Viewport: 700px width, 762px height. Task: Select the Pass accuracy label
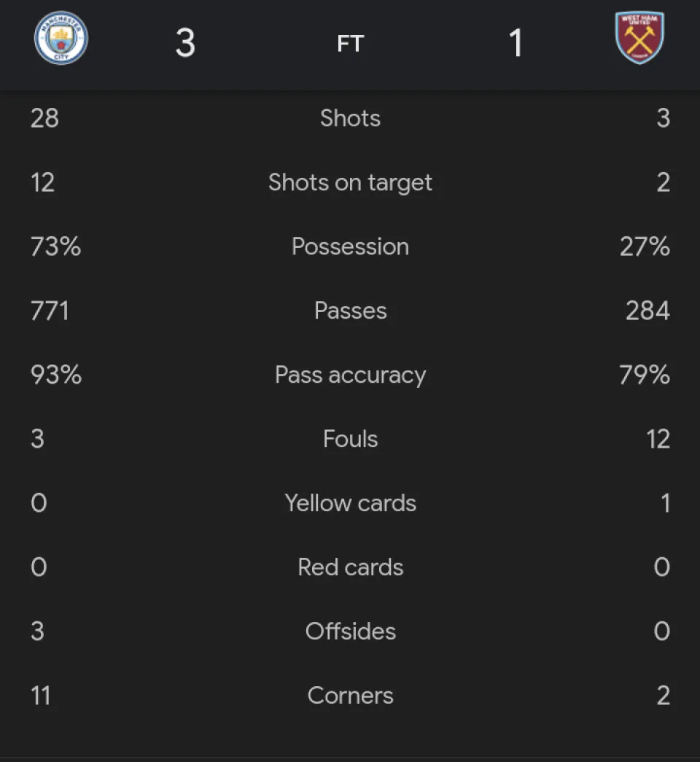coord(350,375)
